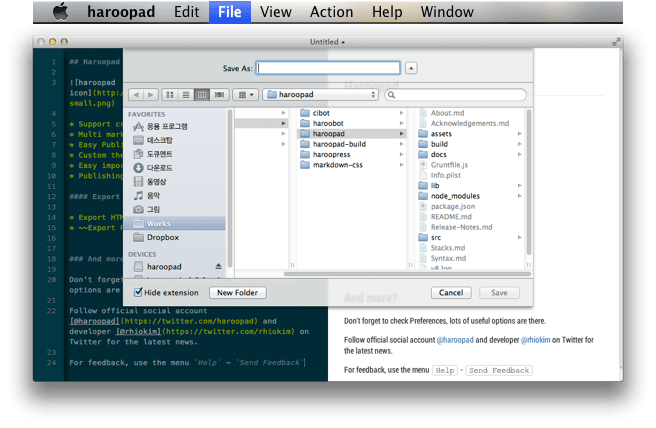The image size is (656, 428).
Task: Select column view in save dialog
Action: tap(201, 94)
